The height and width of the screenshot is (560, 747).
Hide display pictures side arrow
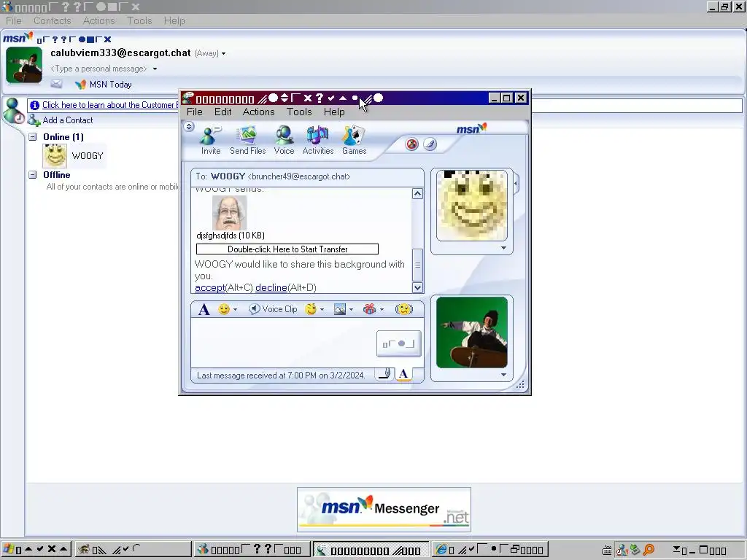(x=516, y=183)
